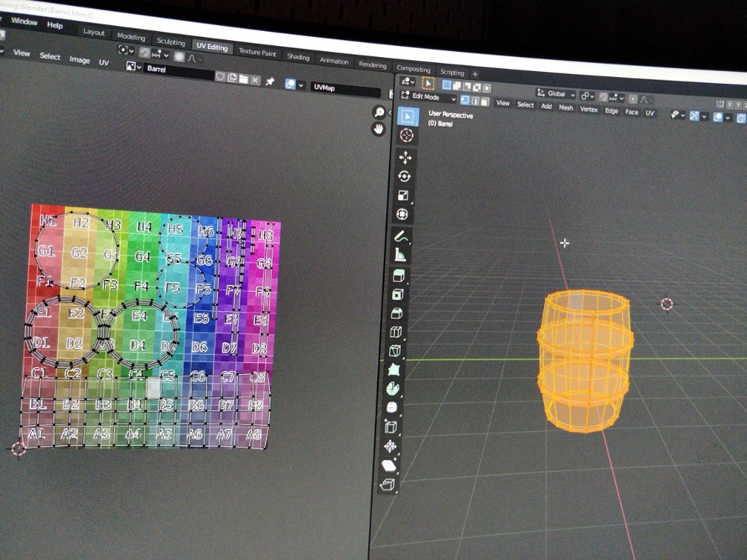
Task: Click the X to unlink the Barrel image
Action: [x=256, y=80]
